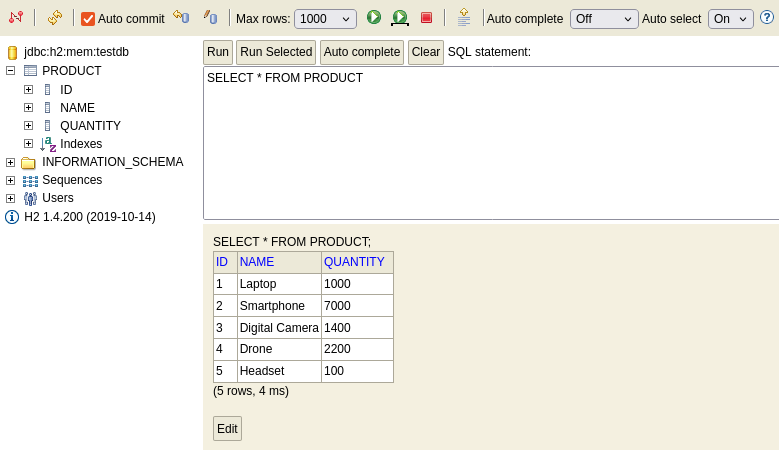Click the Refresh database tree icon
The image size is (779, 450).
[x=55, y=18]
